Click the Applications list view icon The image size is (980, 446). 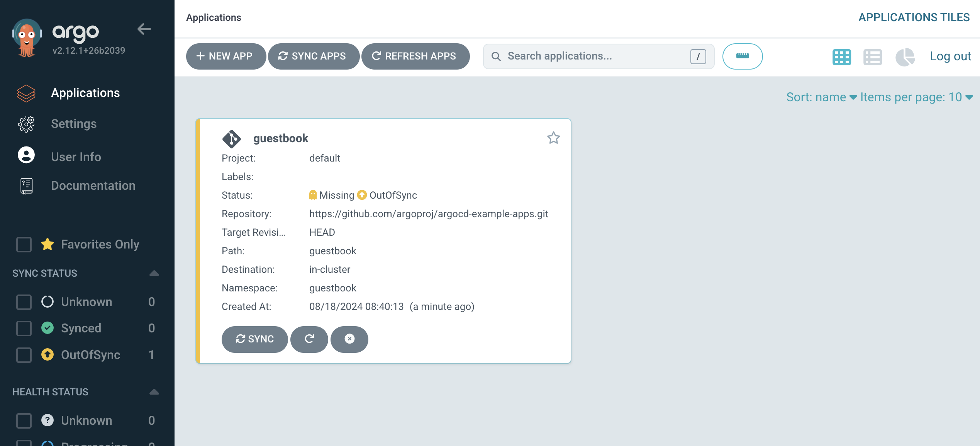873,56
